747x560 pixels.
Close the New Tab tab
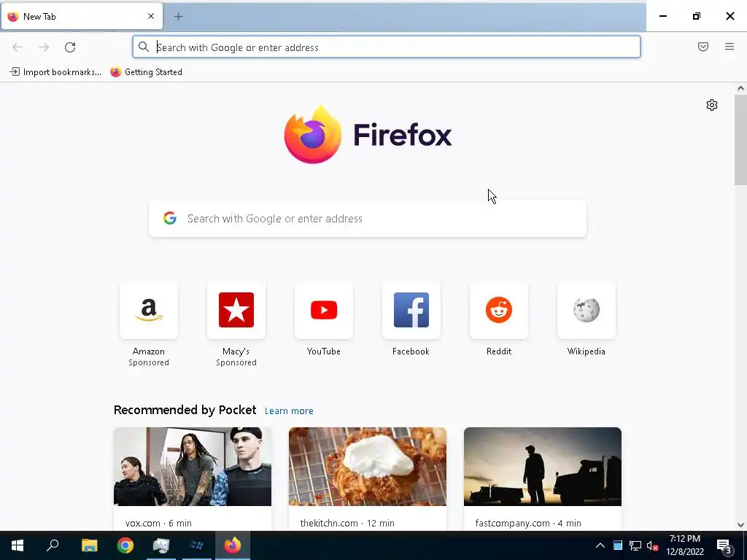(151, 16)
